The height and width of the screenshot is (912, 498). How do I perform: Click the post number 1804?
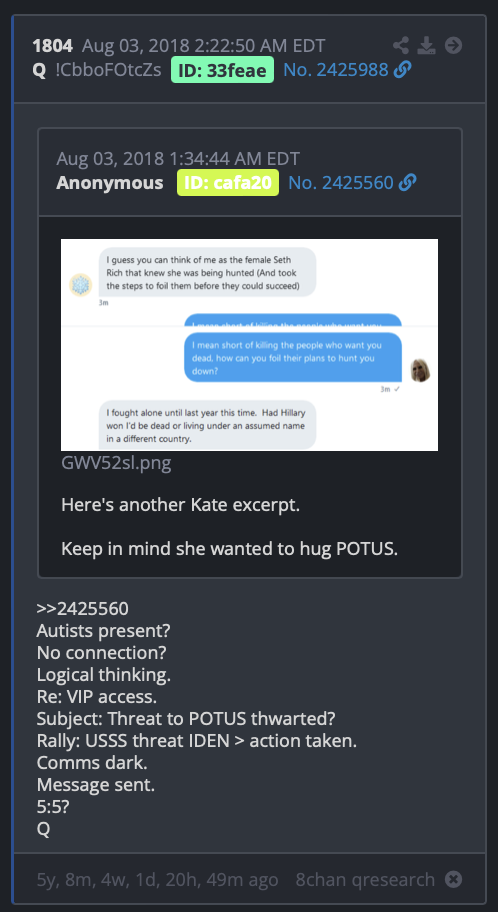point(52,45)
